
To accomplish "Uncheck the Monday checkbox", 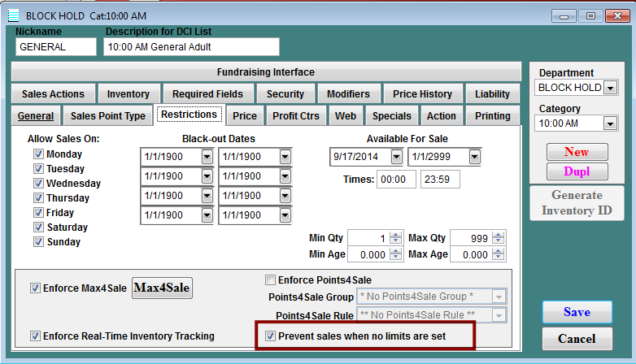I will tap(38, 154).
